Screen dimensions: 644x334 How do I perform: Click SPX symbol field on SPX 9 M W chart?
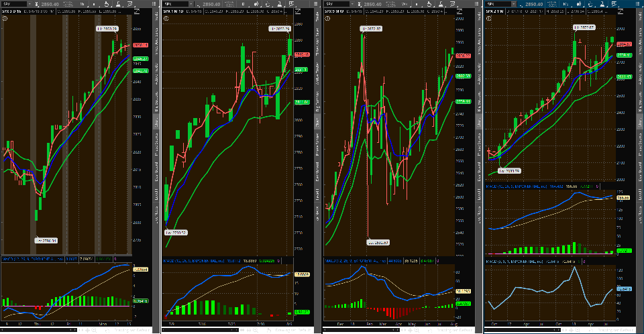tap(336, 4)
